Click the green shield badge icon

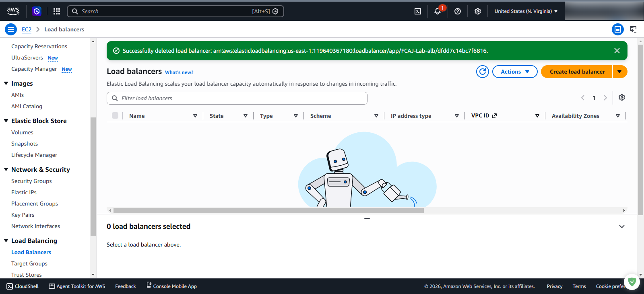632,282
